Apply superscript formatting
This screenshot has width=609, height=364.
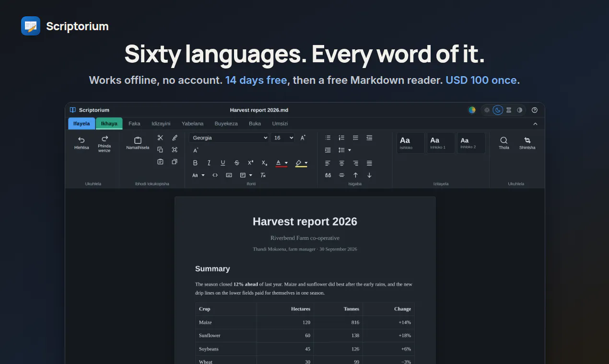pyautogui.click(x=250, y=163)
